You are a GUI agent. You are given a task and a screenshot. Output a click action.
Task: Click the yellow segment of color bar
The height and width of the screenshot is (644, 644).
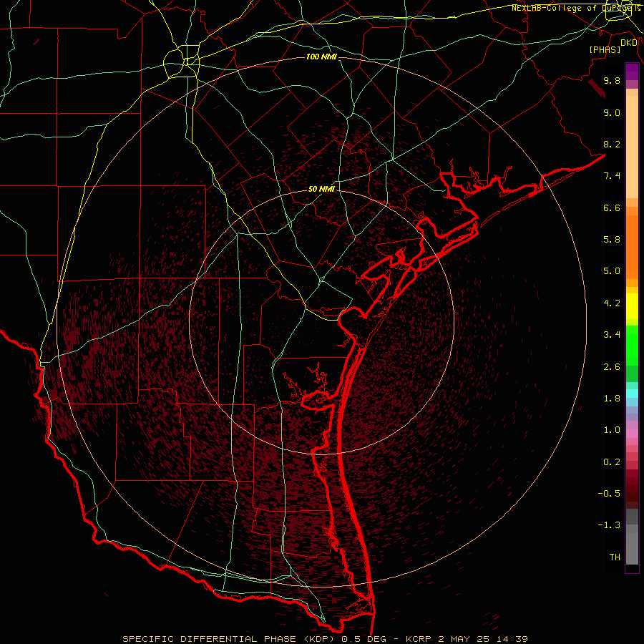click(632, 306)
